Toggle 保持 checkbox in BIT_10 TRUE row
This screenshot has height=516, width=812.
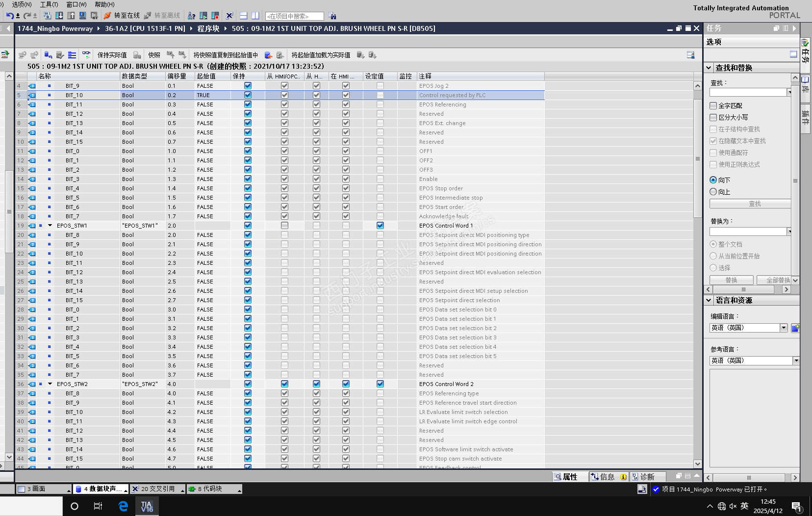point(248,95)
